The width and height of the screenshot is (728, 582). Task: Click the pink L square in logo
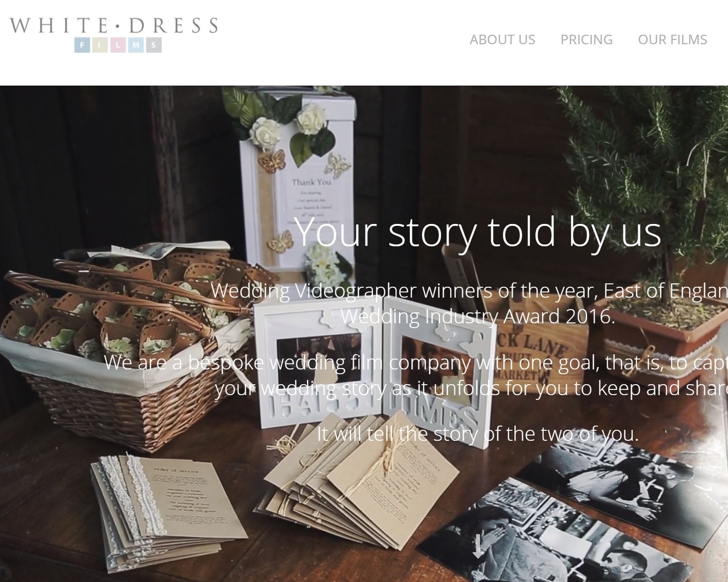pyautogui.click(x=118, y=45)
